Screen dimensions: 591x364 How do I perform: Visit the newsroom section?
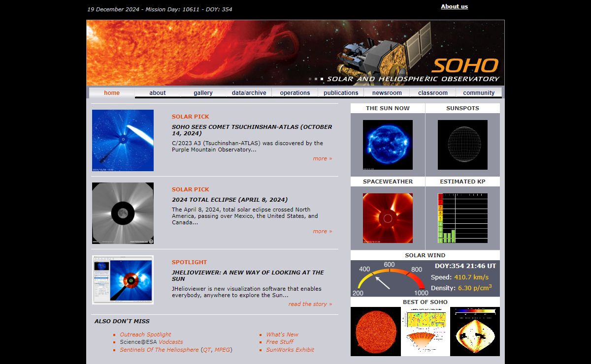point(387,93)
